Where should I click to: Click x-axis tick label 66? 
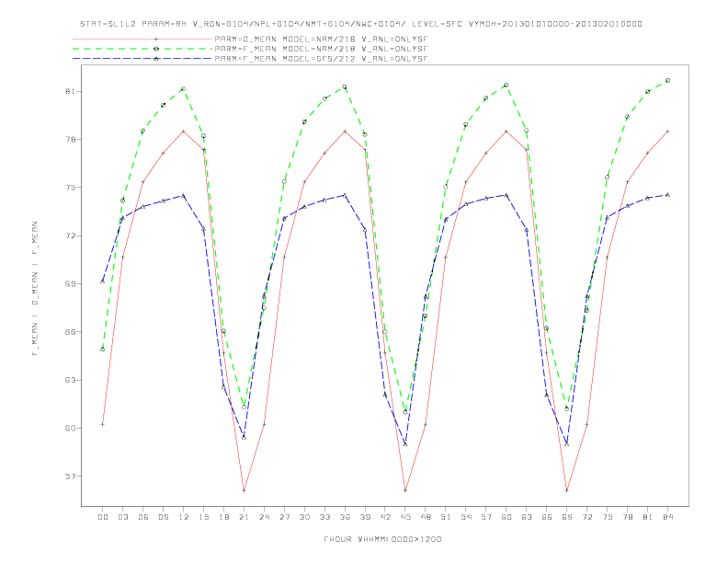[x=547, y=517]
